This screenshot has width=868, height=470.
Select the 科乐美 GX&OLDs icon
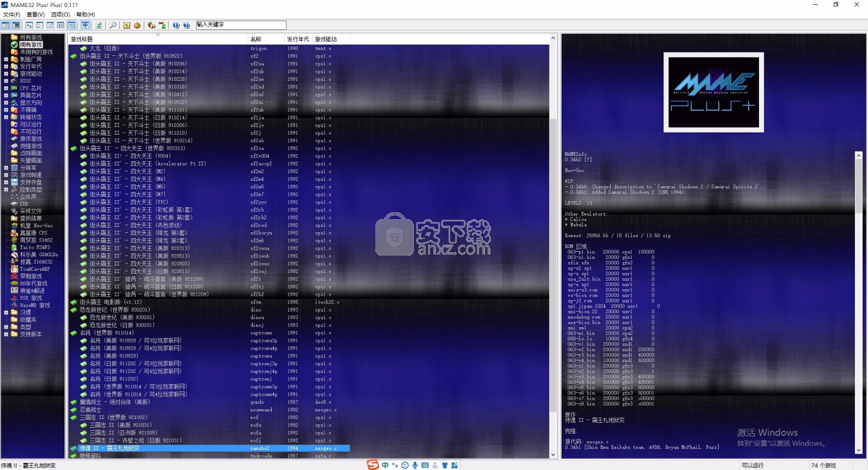click(15, 255)
